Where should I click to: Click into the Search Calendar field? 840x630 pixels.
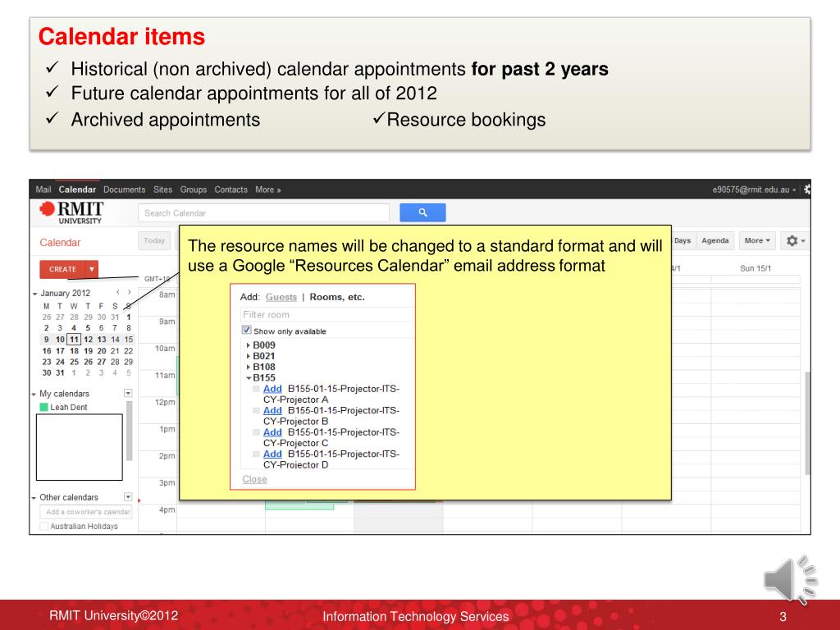pos(263,212)
